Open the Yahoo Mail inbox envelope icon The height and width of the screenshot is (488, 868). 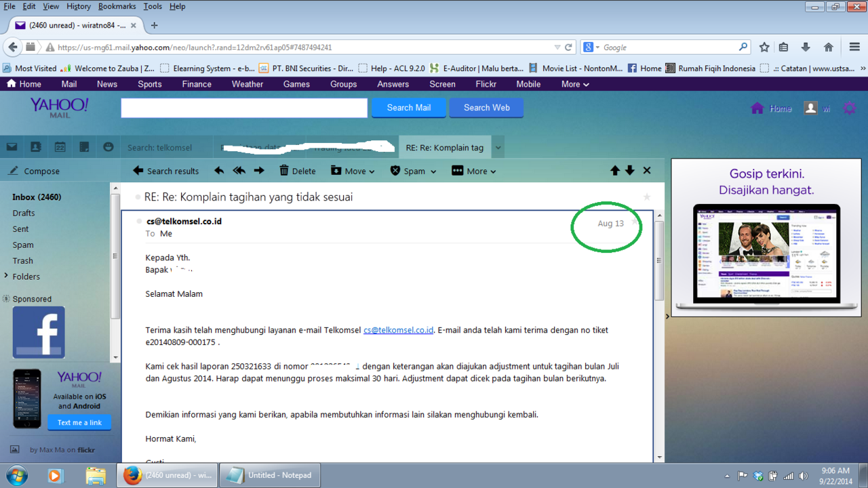[12, 147]
